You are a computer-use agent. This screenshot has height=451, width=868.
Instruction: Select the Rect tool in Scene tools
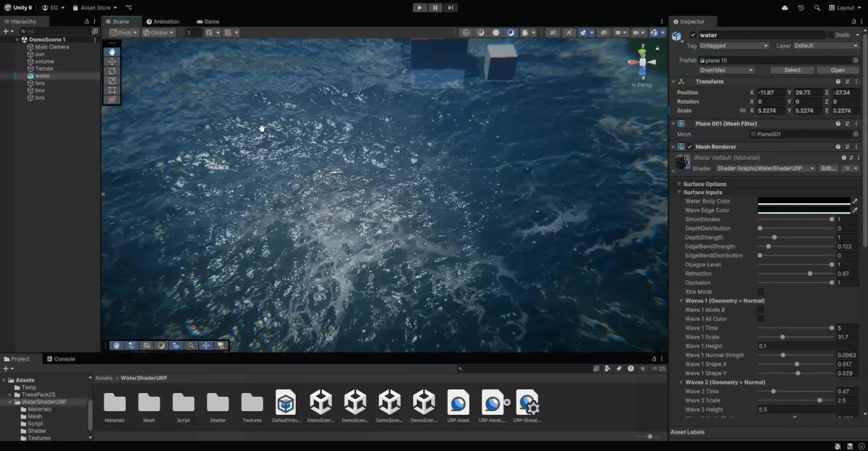coord(111,90)
